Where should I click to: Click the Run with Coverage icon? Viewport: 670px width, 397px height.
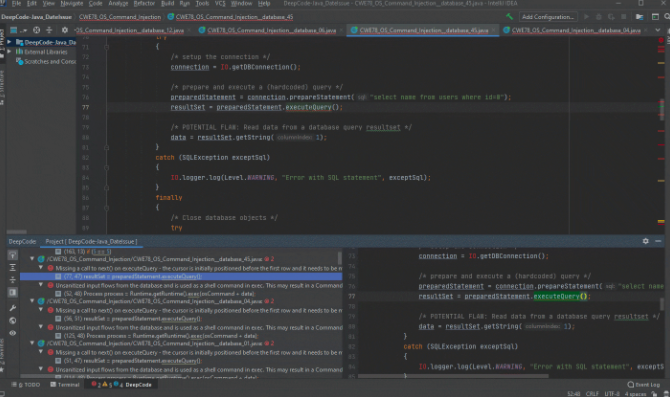click(x=611, y=17)
